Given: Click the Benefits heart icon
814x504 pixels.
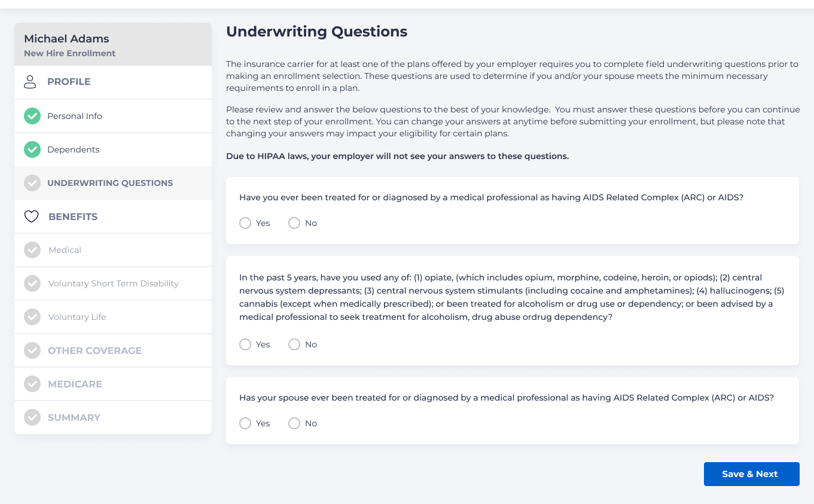Looking at the screenshot, I should click(31, 216).
